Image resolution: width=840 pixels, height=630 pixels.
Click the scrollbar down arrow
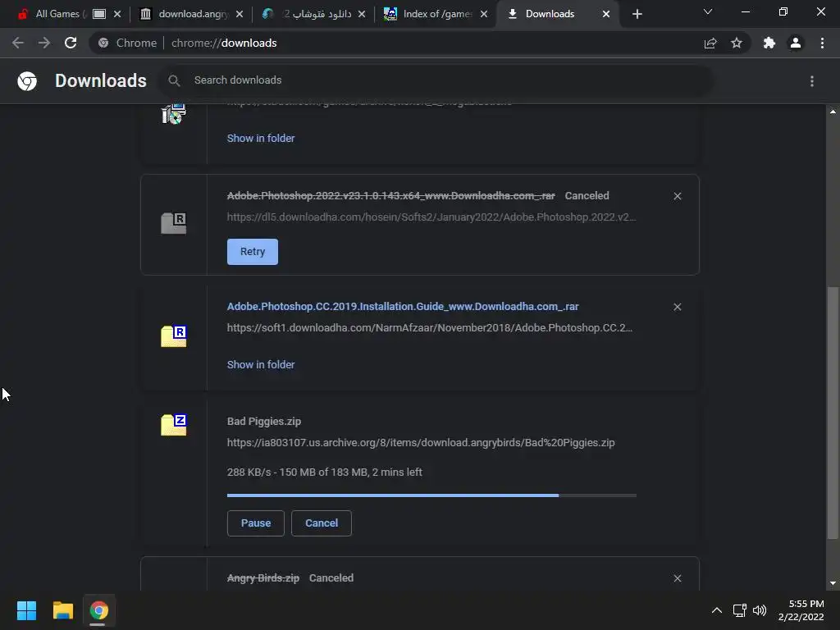pos(833,584)
